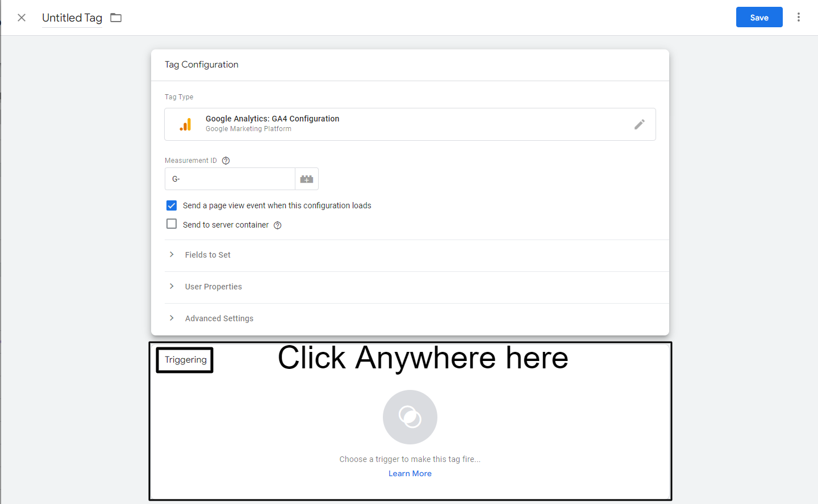Open the Learn More link about triggers
This screenshot has height=504, width=818.
click(x=410, y=473)
